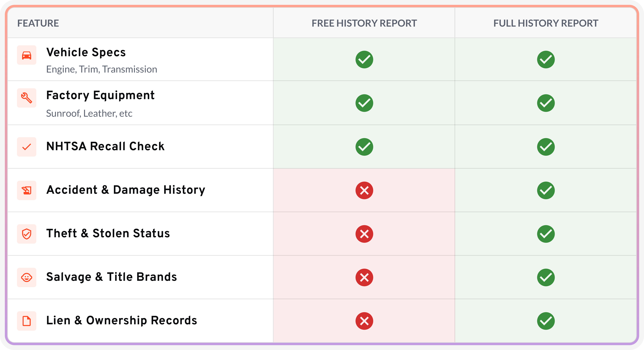Expand the Factory Equipment feature row

pyautogui.click(x=100, y=95)
